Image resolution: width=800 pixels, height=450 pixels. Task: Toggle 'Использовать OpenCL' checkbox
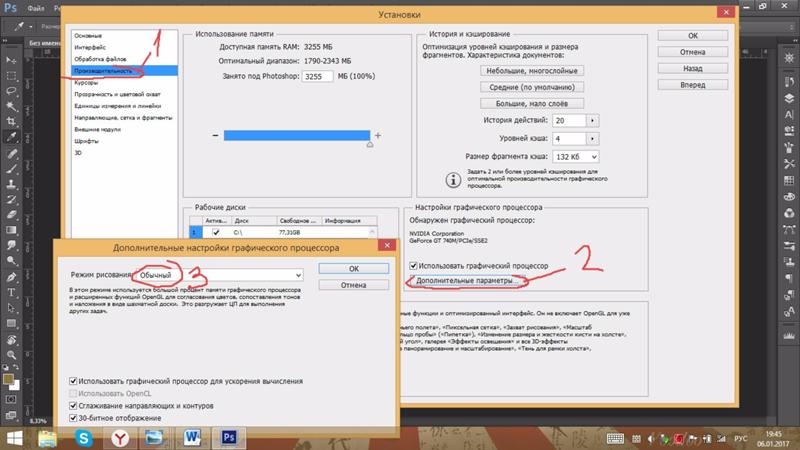(x=73, y=393)
